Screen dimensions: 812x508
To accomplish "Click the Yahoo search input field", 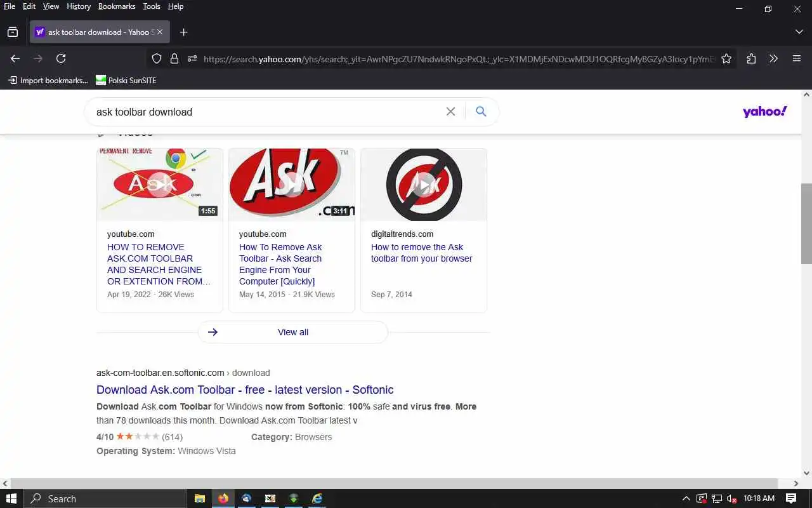I will [266, 112].
